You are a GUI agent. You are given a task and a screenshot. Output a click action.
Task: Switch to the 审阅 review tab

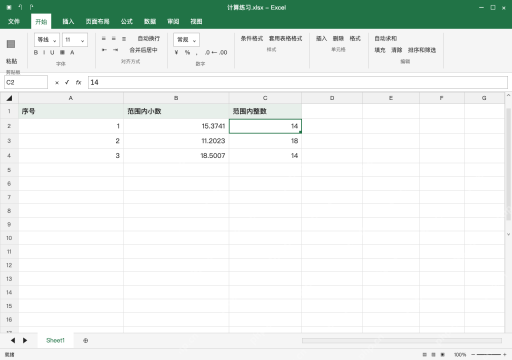coord(173,21)
